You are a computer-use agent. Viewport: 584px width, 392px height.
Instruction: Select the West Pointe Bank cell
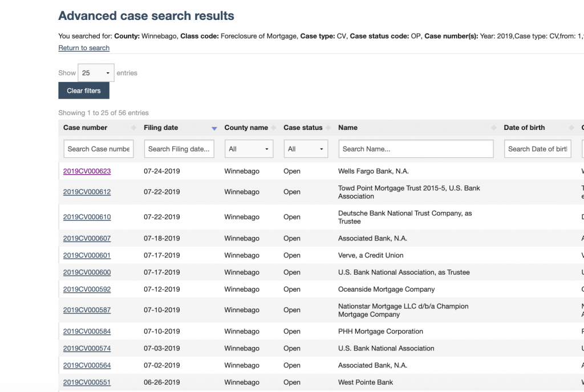tap(366, 382)
